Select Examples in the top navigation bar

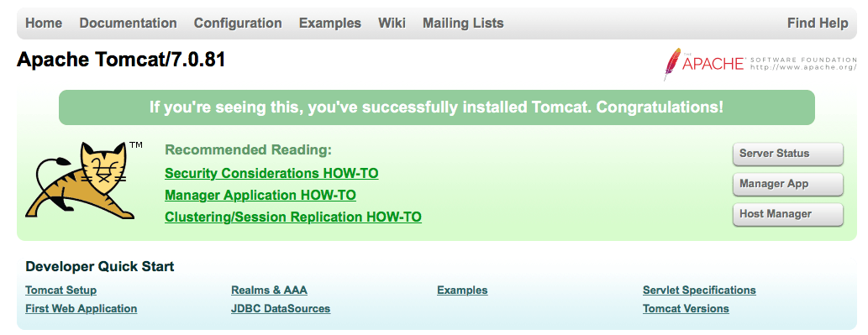pyautogui.click(x=330, y=24)
